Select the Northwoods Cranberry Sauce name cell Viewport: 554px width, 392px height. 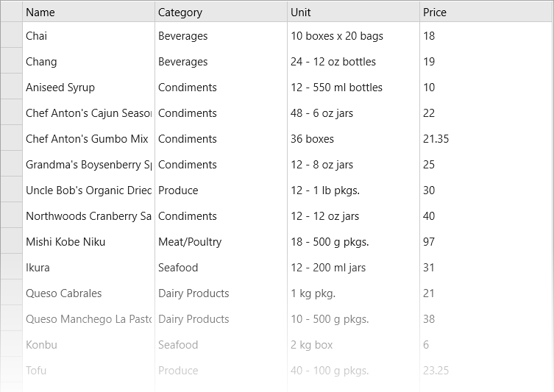pos(89,215)
